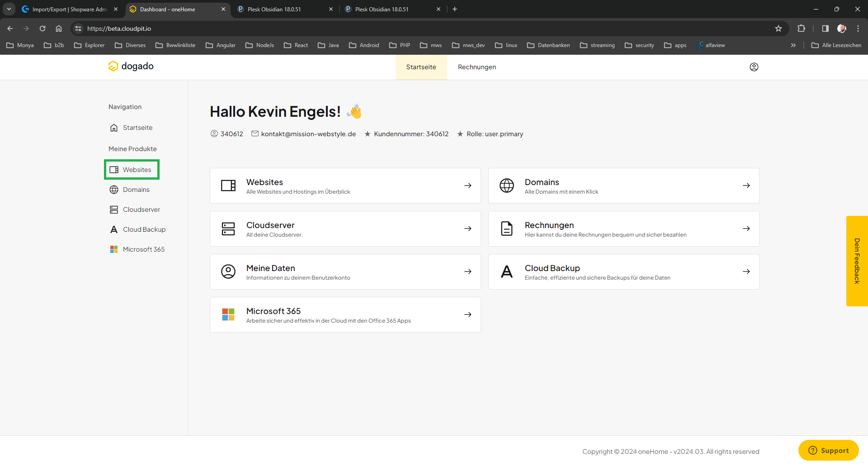Expand the hidden bookmarks overflow chevron
The height and width of the screenshot is (467, 868).
(x=793, y=45)
